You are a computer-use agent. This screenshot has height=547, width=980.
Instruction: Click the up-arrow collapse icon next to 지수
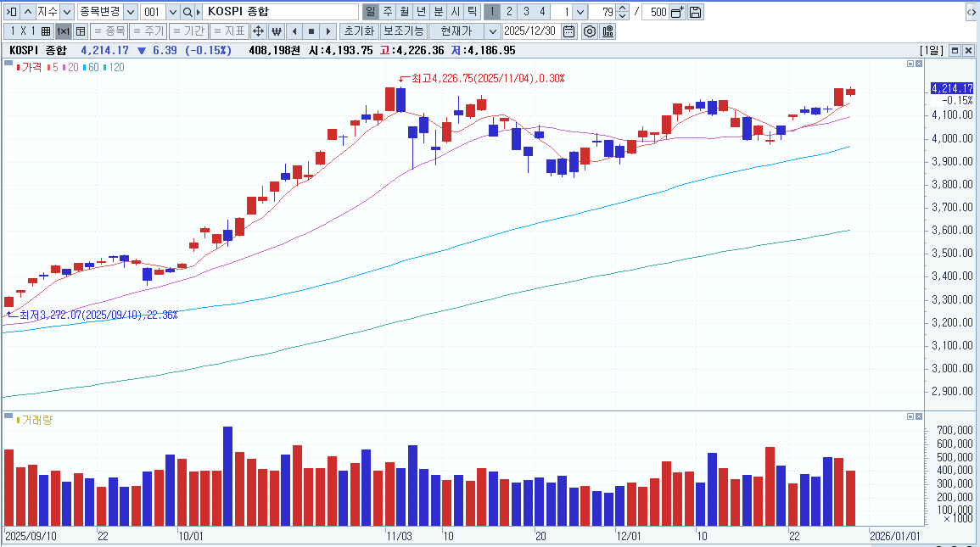pos(27,12)
